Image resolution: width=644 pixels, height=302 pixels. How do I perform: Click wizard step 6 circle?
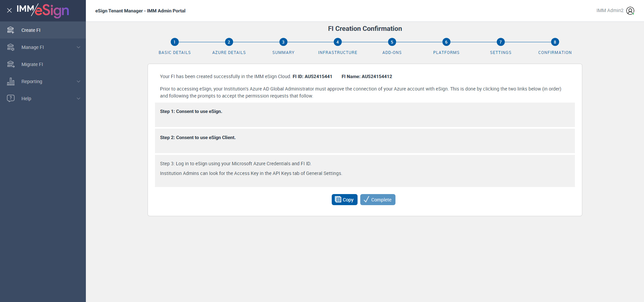click(446, 42)
